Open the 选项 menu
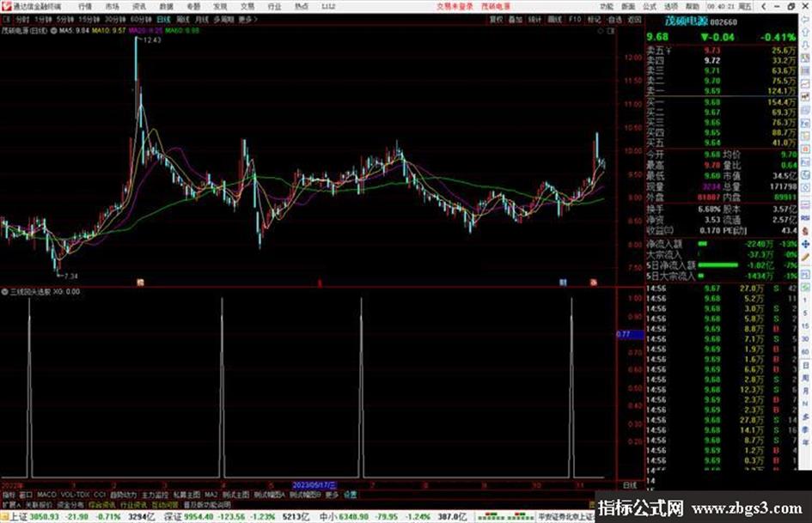This screenshot has width=812, height=523. [x=670, y=6]
